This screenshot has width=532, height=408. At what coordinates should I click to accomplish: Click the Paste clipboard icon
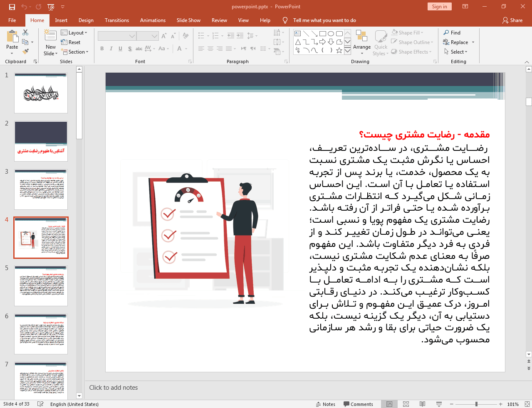pyautogui.click(x=12, y=38)
